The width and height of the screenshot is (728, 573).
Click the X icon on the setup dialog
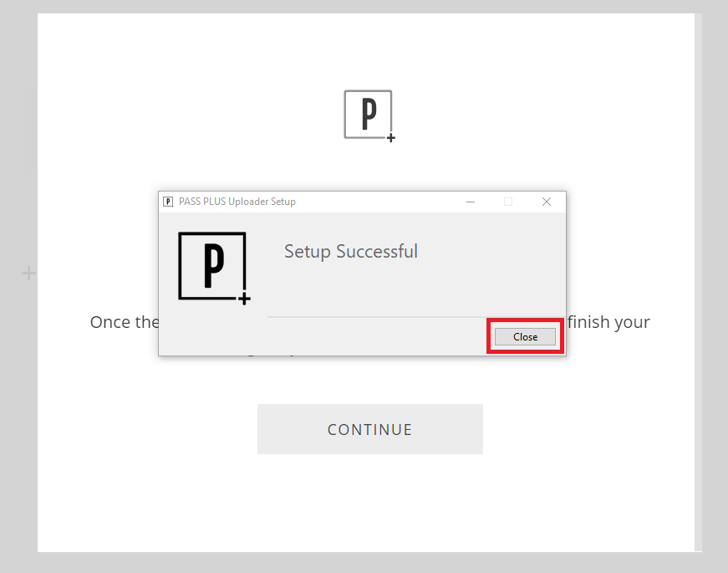click(547, 202)
